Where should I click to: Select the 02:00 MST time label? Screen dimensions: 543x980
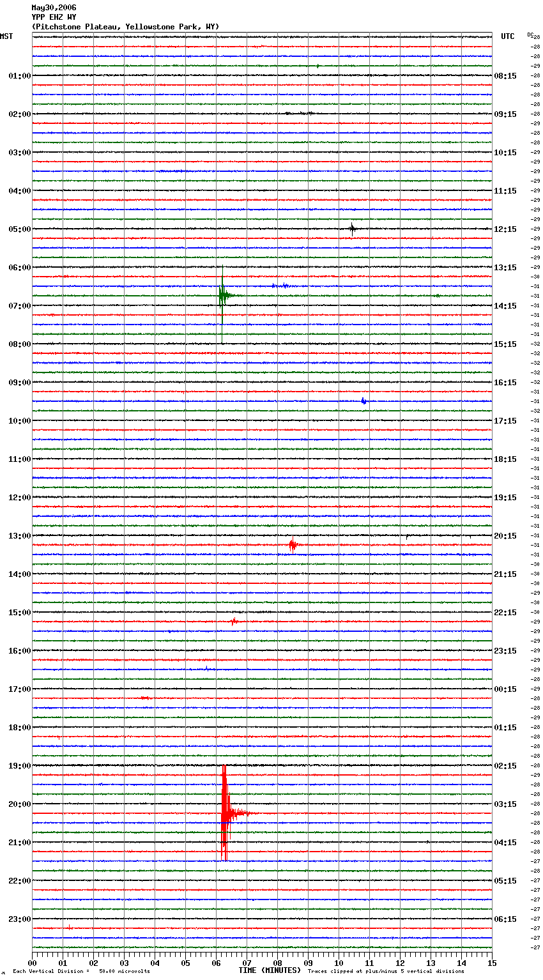pyautogui.click(x=19, y=114)
